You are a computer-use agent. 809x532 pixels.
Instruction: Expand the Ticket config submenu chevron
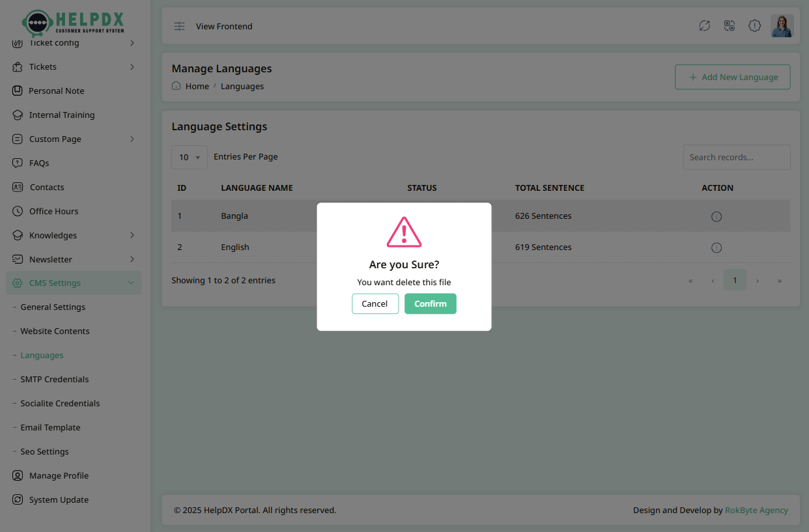coord(132,43)
